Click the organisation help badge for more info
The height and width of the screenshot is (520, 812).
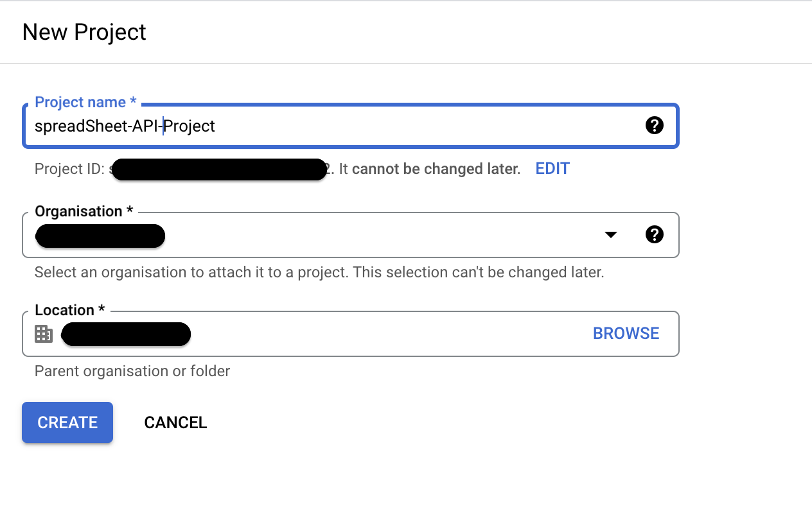coord(655,234)
